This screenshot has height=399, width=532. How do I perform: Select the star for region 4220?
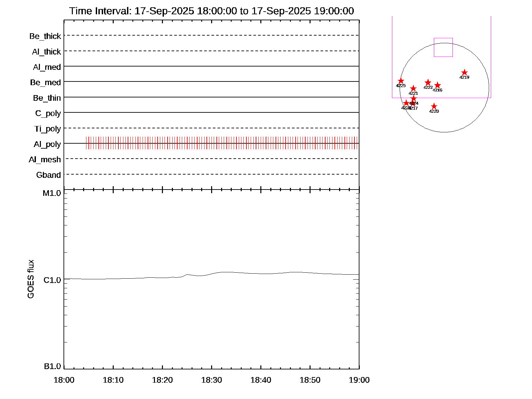[434, 107]
